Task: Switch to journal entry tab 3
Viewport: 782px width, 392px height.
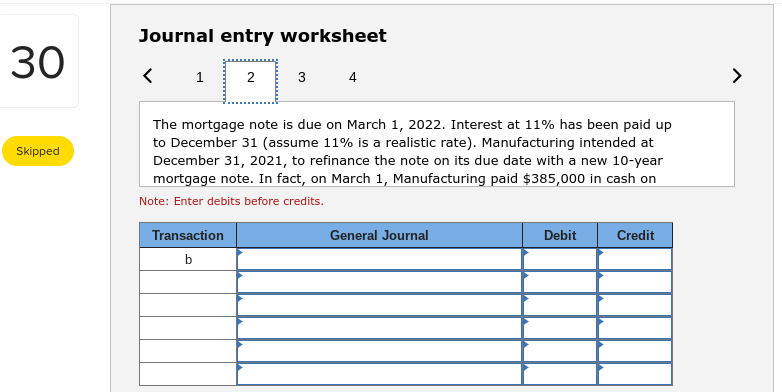Action: (301, 77)
